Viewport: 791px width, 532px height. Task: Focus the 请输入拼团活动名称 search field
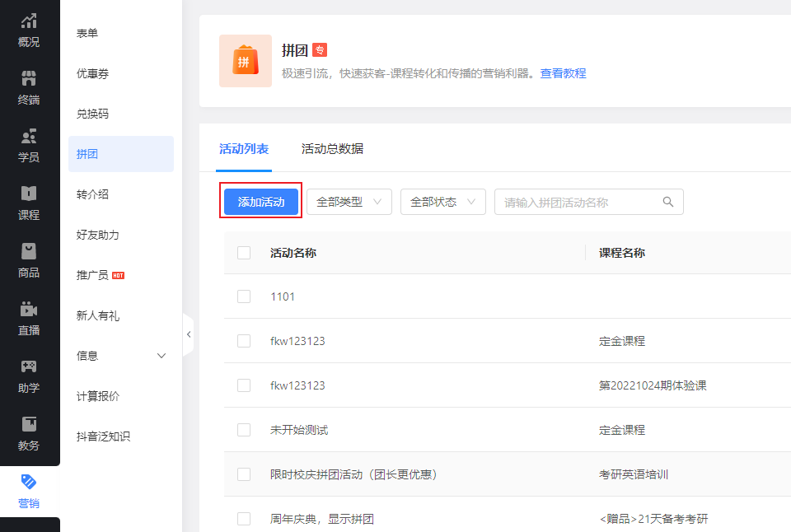tap(588, 202)
